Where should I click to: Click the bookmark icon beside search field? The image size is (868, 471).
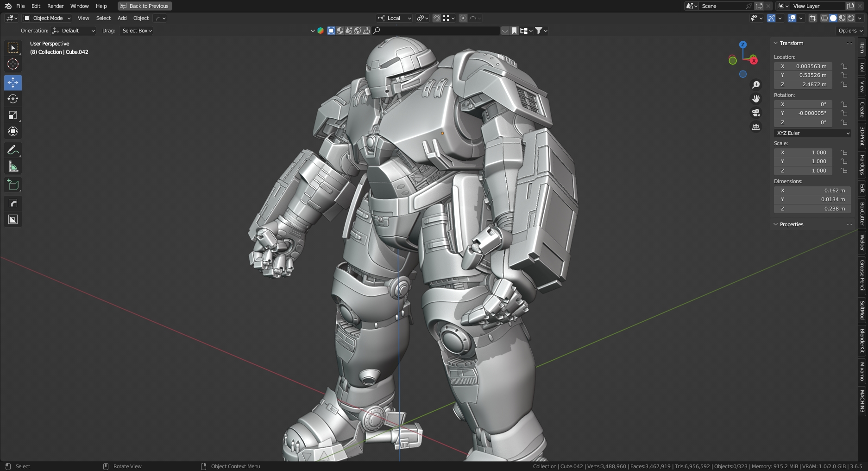tap(515, 31)
